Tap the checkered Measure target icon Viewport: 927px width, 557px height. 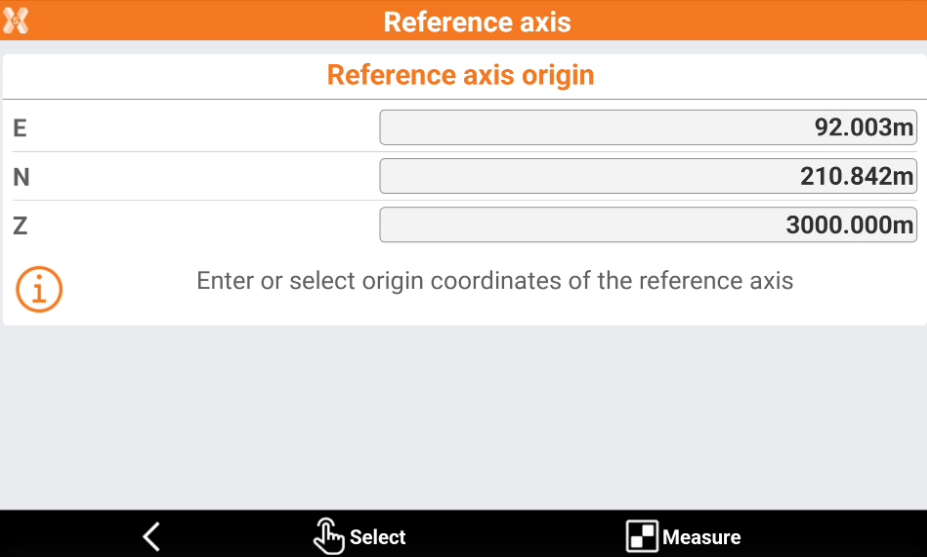coord(641,537)
